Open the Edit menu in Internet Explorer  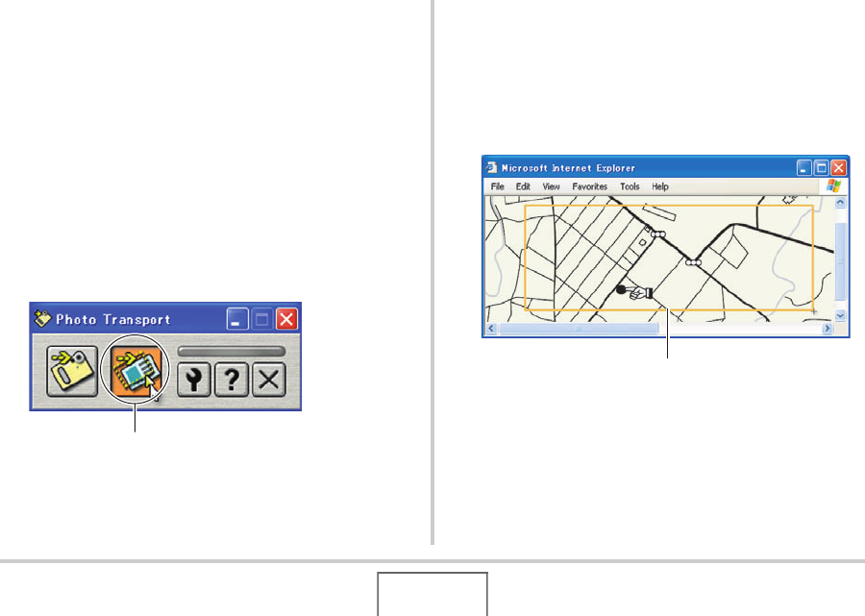(523, 186)
